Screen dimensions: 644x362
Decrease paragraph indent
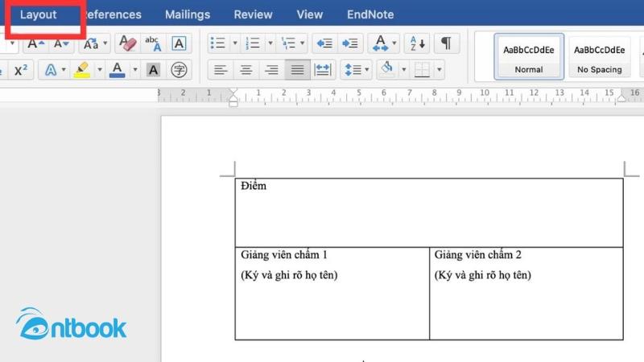[324, 43]
